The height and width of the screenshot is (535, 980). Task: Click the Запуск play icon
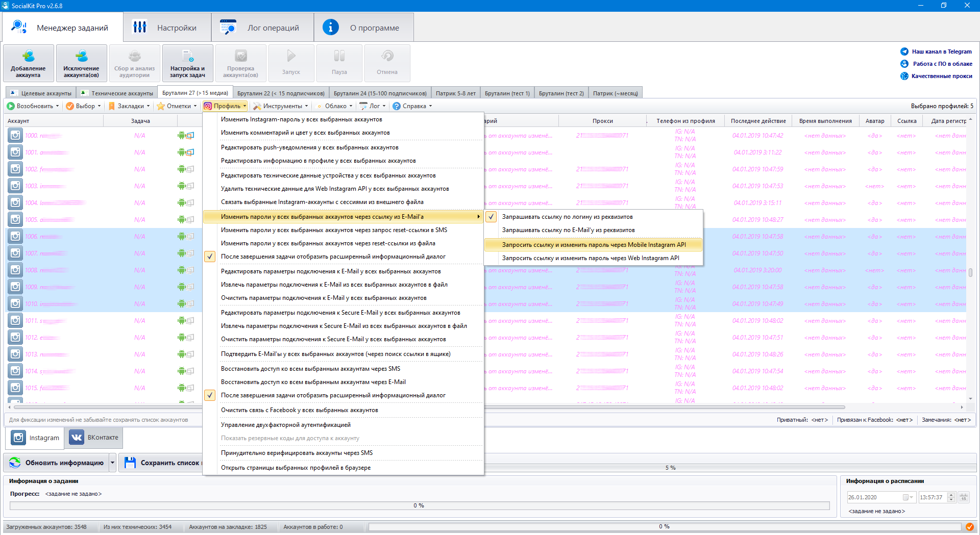pos(291,56)
